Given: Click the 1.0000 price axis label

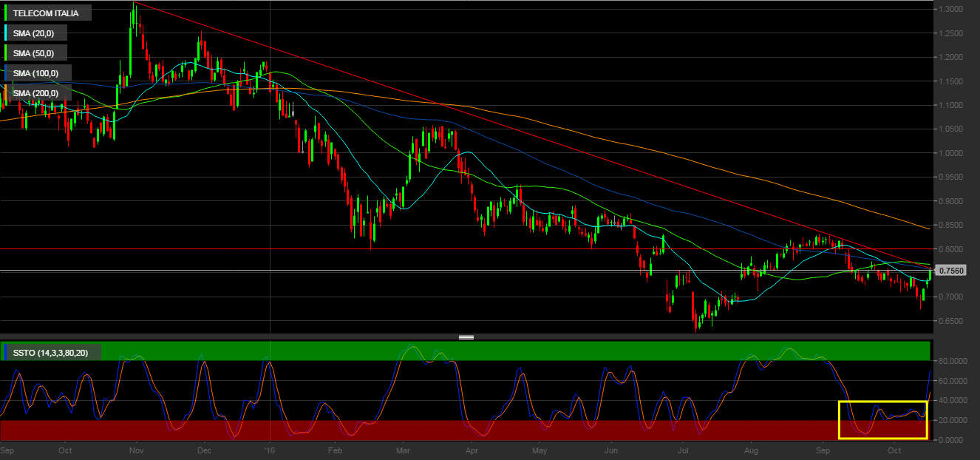Looking at the screenshot, I should pos(950,153).
